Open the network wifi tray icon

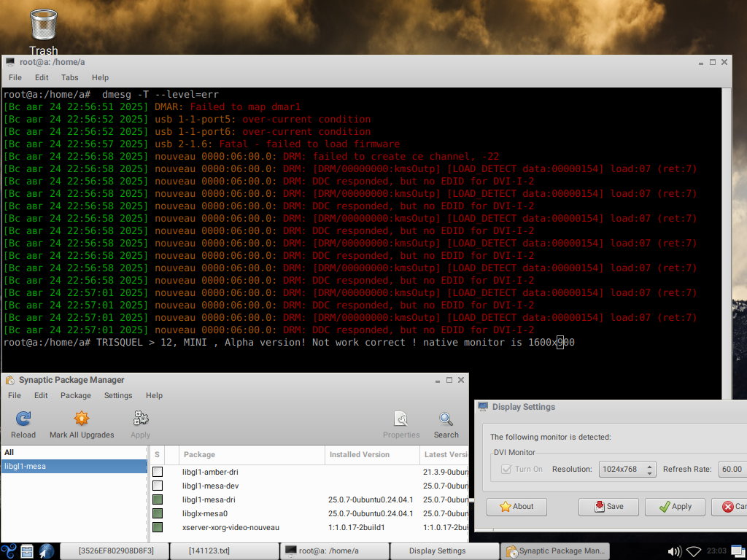coord(694,551)
